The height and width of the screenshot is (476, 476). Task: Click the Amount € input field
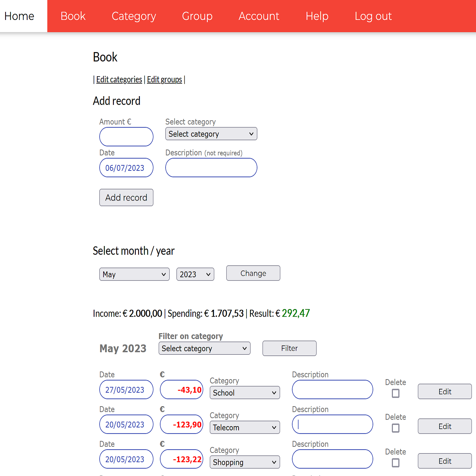pos(126,137)
